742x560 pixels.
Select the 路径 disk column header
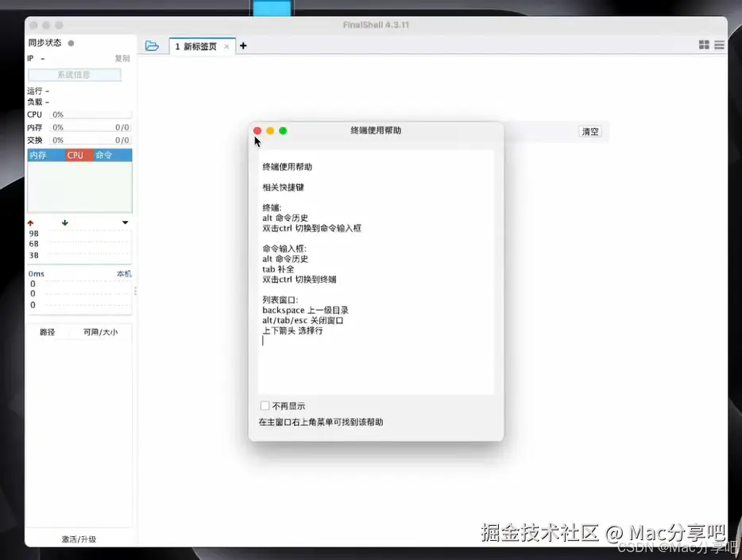coord(48,332)
